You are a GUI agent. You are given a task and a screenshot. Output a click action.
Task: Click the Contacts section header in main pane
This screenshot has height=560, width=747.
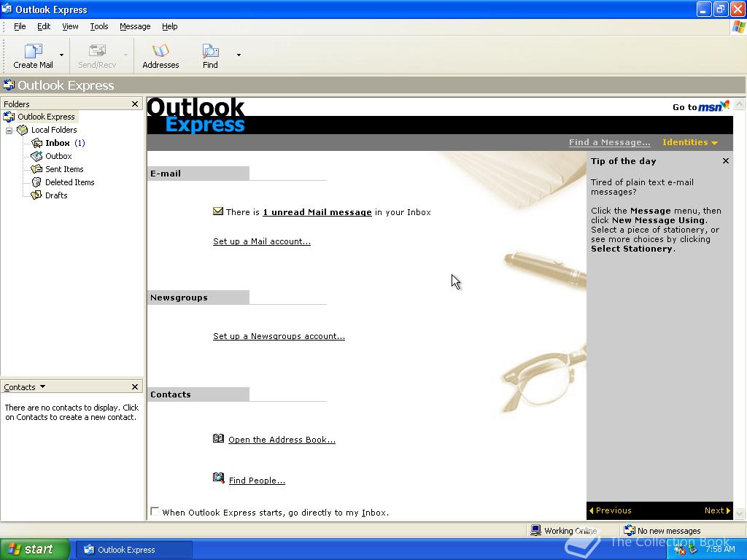(198, 394)
